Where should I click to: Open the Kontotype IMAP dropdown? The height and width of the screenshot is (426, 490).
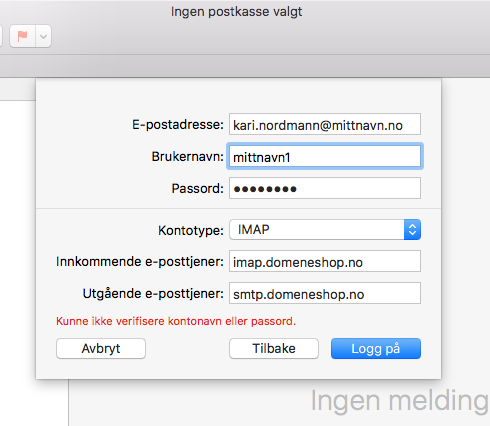point(325,230)
